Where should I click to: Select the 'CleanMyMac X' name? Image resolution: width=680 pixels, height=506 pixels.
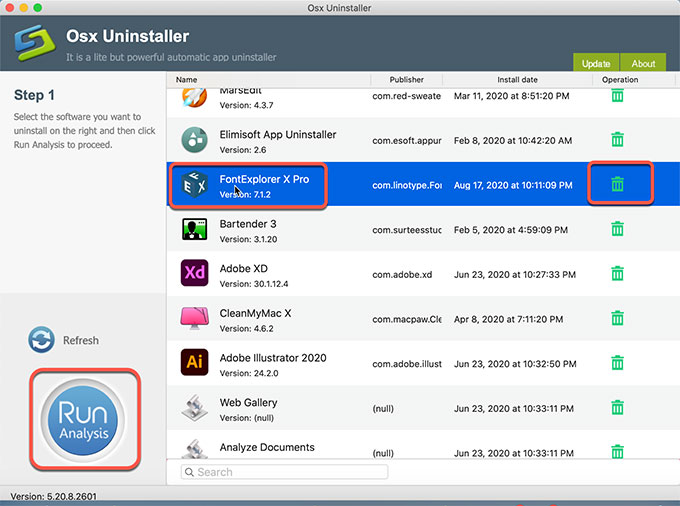click(255, 313)
